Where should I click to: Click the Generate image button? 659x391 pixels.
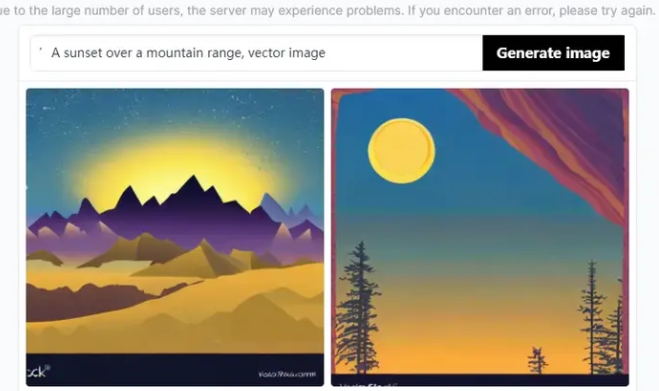coord(553,53)
